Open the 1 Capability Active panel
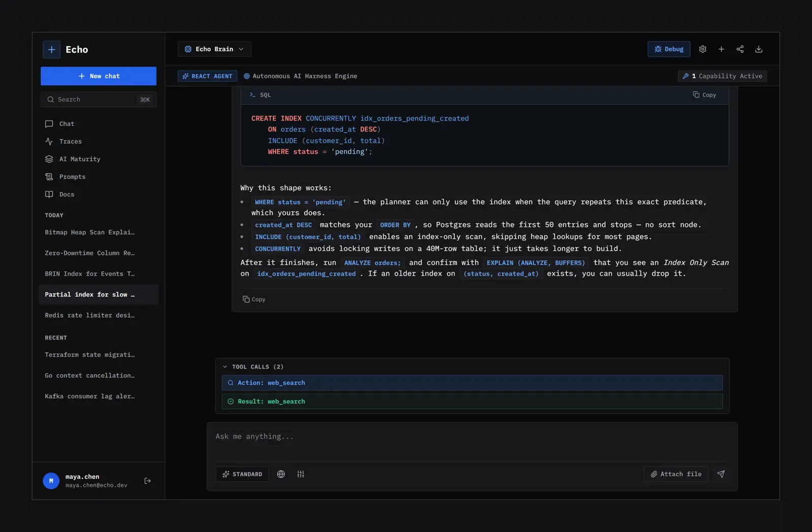The image size is (812, 532). (722, 76)
